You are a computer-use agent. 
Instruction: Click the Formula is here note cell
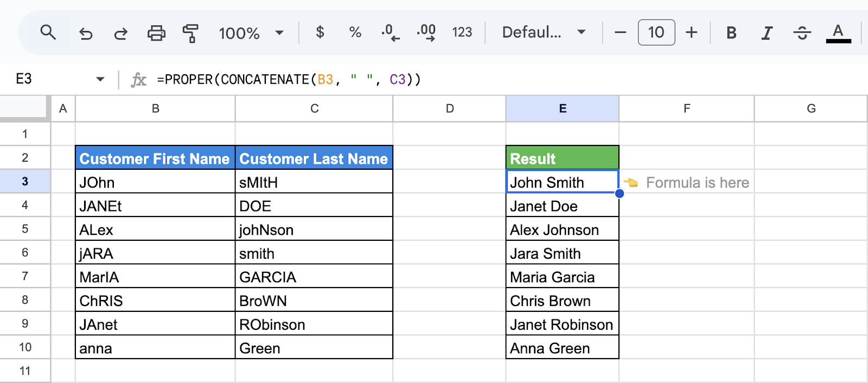[x=687, y=182]
